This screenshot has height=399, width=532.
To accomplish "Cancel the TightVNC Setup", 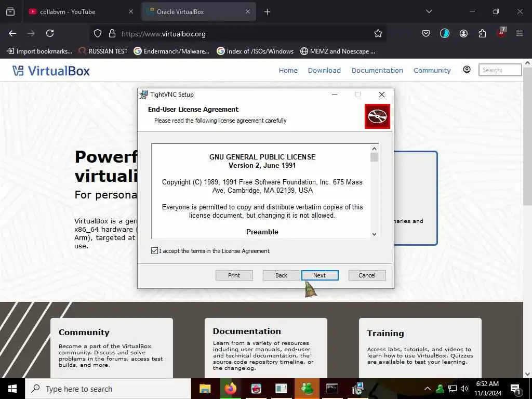I will click(x=367, y=275).
